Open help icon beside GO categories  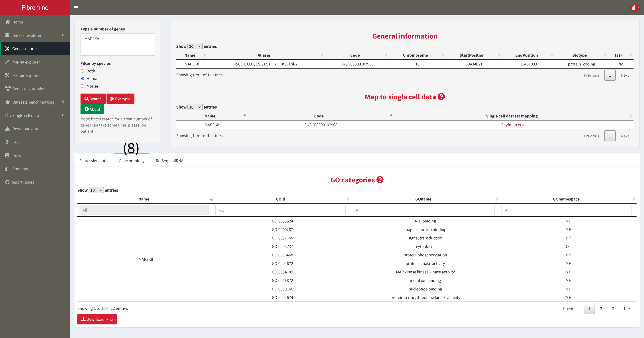click(x=380, y=180)
